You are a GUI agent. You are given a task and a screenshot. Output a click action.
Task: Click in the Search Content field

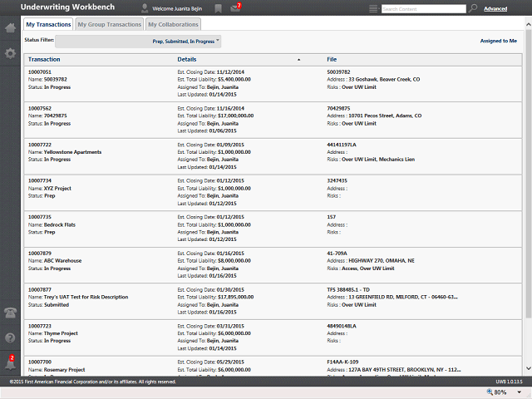tap(424, 9)
